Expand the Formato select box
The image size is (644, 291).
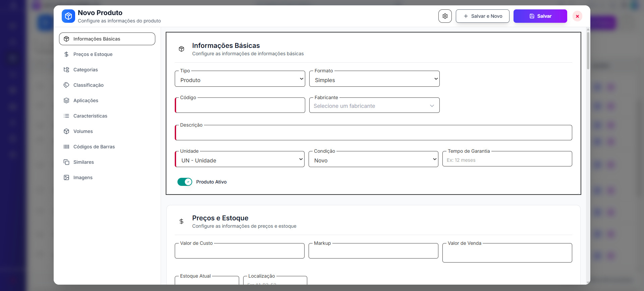coord(374,79)
